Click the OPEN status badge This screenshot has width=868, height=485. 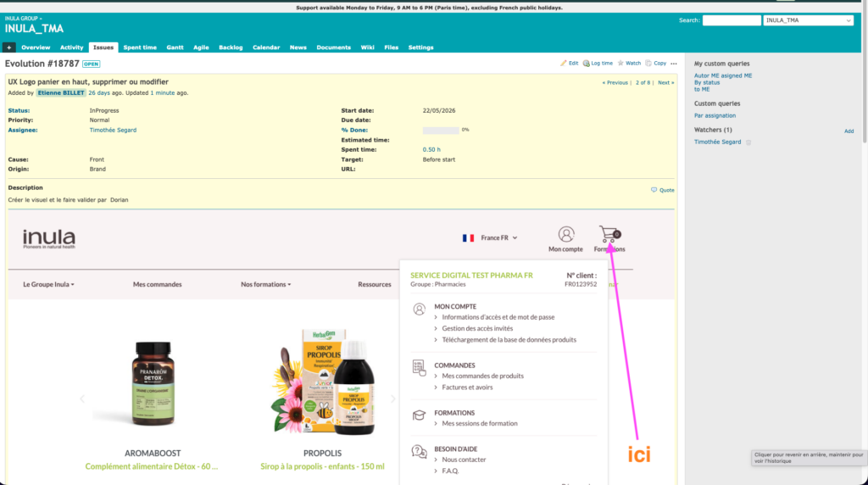pos(91,64)
